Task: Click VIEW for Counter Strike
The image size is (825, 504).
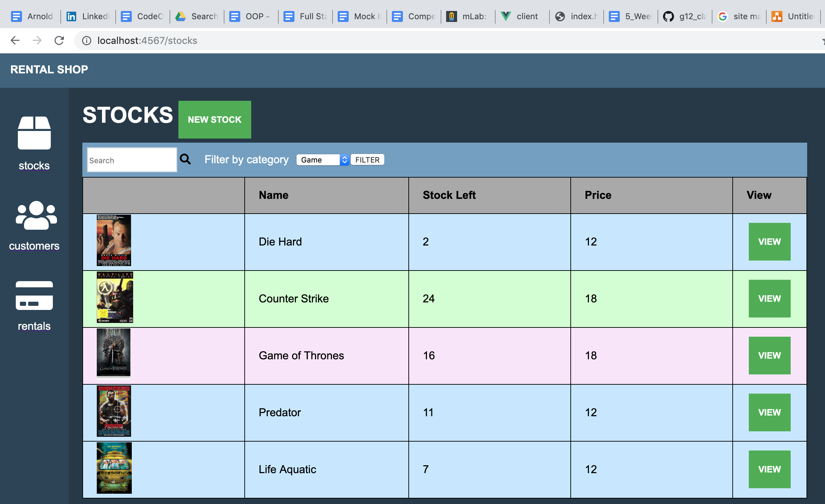Action: coord(769,299)
